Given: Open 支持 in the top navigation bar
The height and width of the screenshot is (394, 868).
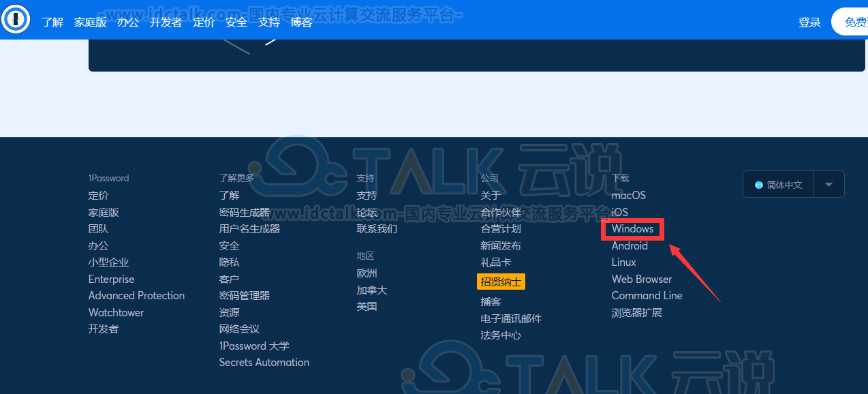Looking at the screenshot, I should pyautogui.click(x=269, y=22).
